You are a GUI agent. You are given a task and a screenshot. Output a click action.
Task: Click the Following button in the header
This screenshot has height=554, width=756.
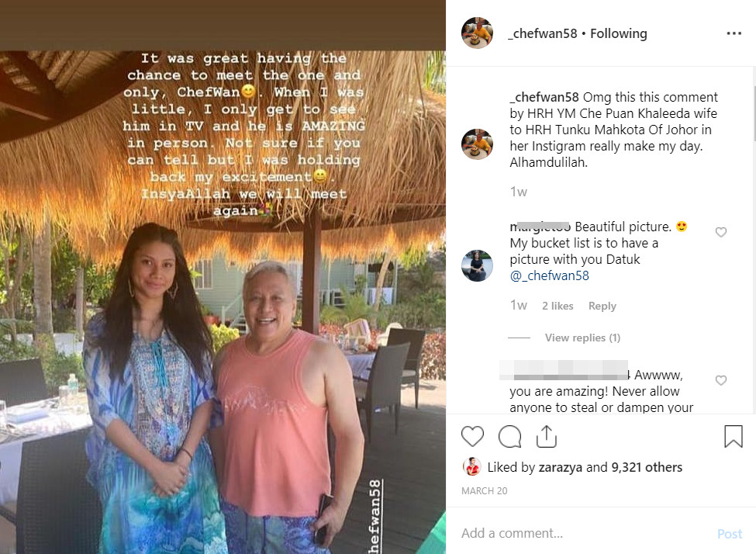(x=619, y=33)
